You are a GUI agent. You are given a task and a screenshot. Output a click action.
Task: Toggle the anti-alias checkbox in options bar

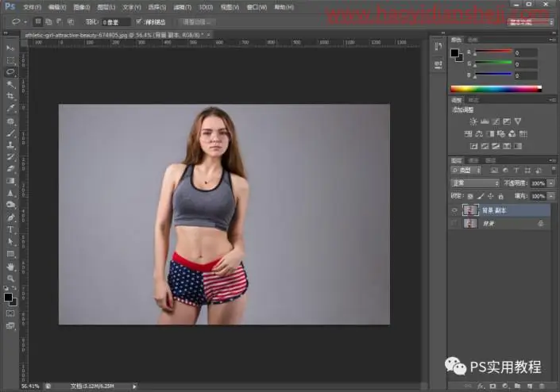(x=139, y=21)
